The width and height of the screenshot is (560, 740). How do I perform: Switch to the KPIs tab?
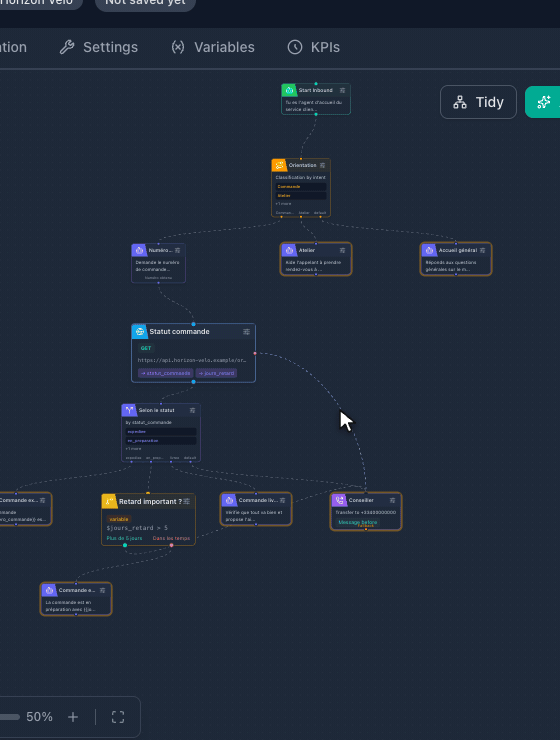pyautogui.click(x=314, y=47)
